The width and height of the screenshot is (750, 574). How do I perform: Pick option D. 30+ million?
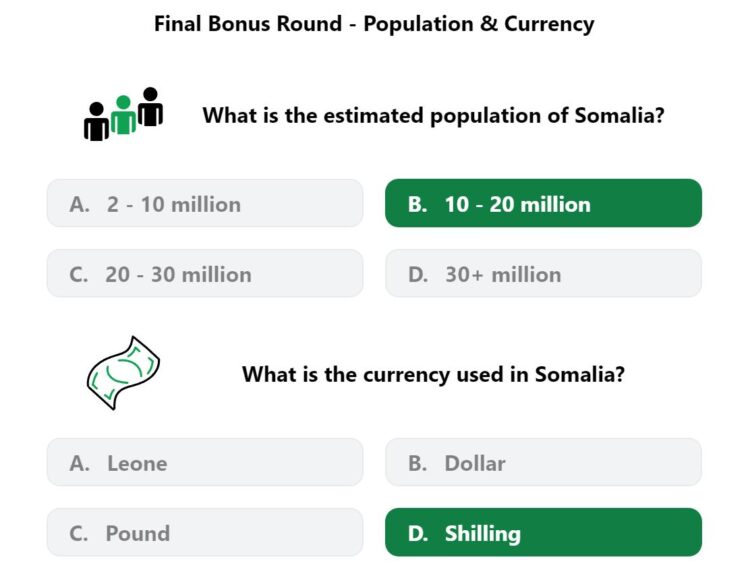click(x=543, y=274)
